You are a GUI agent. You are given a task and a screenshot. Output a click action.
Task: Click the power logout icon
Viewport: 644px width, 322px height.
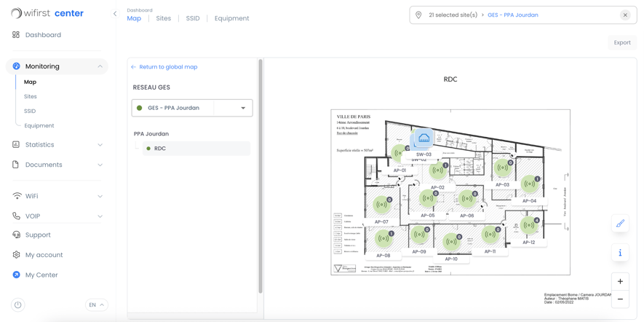click(17, 305)
